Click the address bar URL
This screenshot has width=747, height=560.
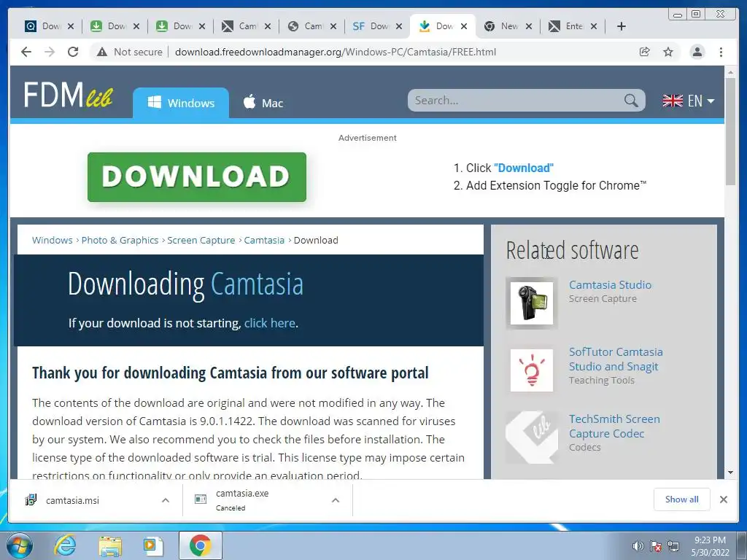(x=336, y=52)
